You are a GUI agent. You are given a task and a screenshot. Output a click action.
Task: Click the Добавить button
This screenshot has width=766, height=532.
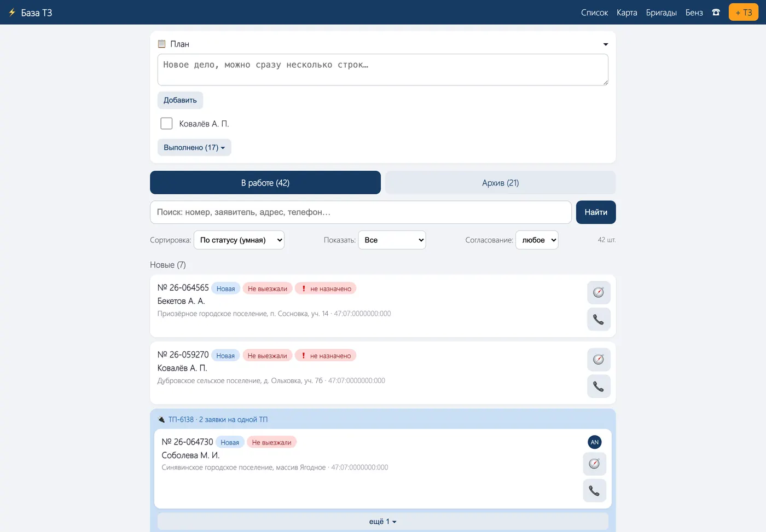[x=180, y=100]
